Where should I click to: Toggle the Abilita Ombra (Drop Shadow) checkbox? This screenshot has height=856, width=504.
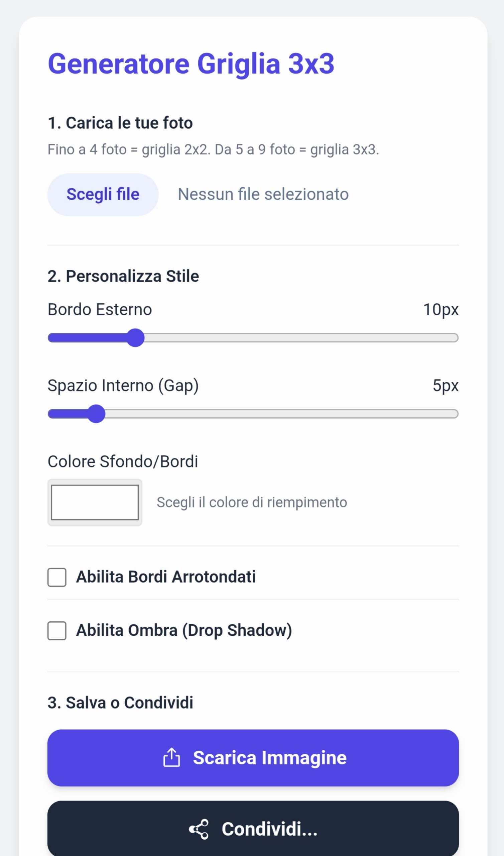[x=57, y=631]
